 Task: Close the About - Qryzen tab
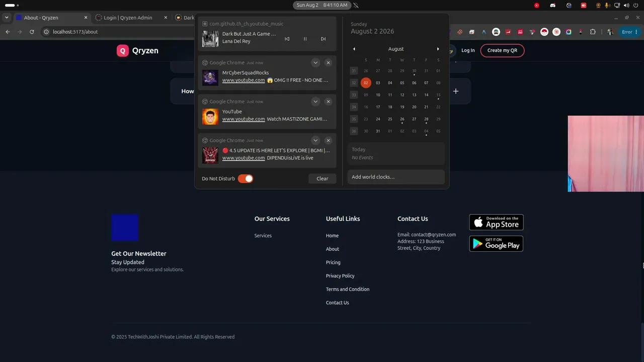86,18
